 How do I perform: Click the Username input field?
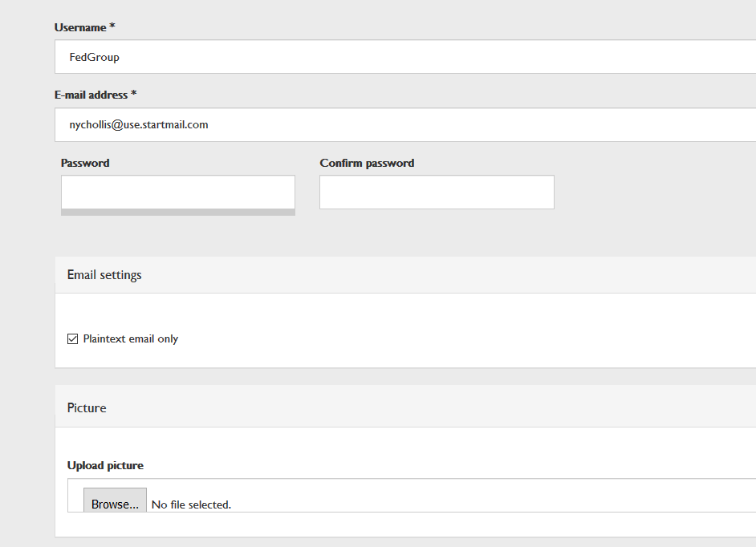point(401,57)
